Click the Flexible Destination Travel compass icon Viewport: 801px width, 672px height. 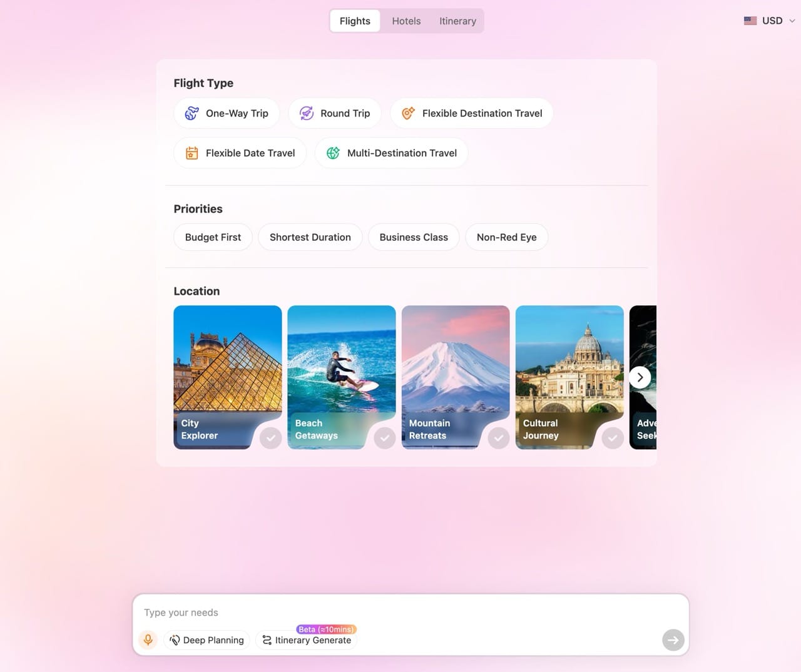pos(408,113)
